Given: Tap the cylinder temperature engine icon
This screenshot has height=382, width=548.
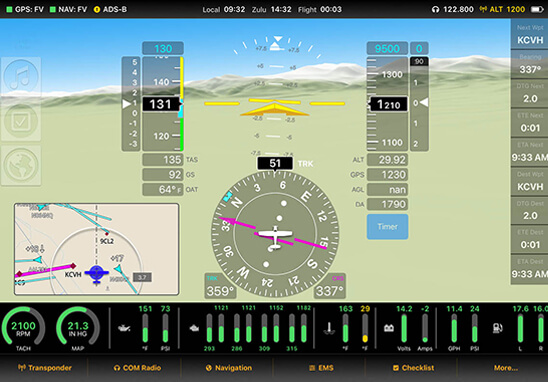Looking at the screenshot, I should [194, 328].
